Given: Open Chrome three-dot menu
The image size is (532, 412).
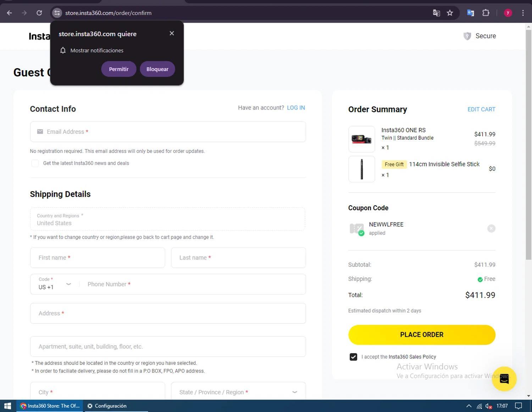Looking at the screenshot, I should [523, 13].
